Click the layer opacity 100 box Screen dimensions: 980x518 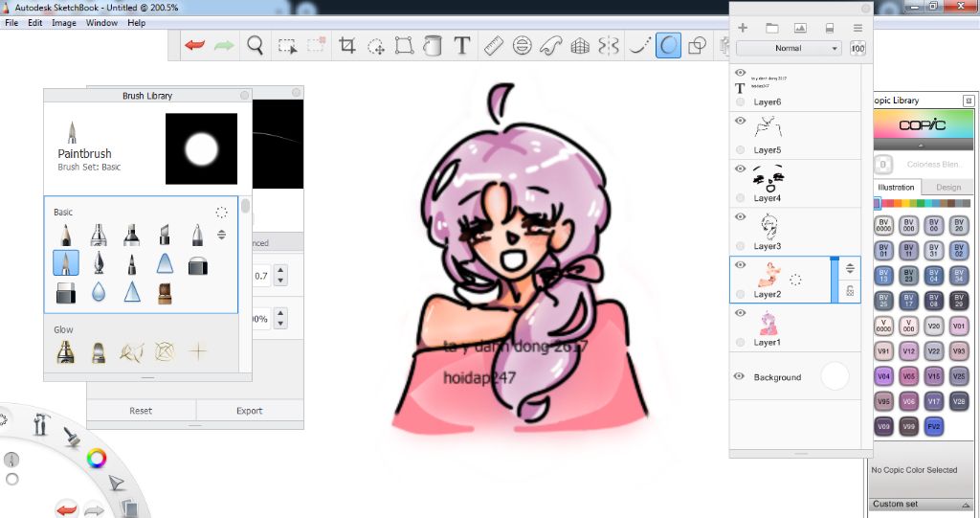pos(857,48)
